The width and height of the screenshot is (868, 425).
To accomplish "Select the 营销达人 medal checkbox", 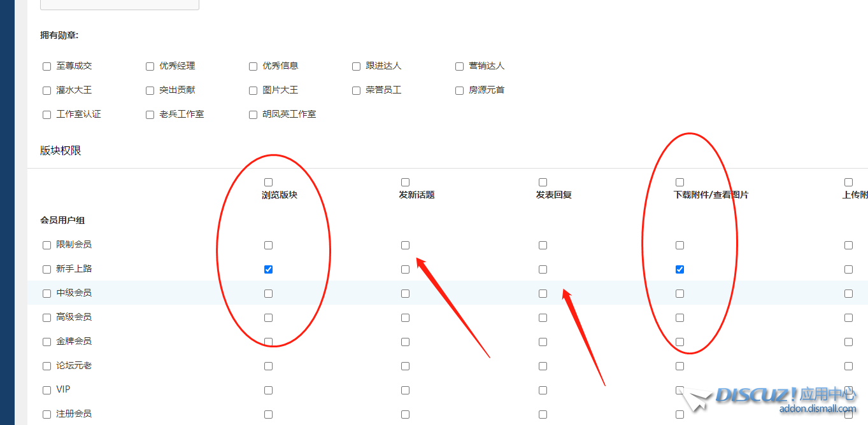I will click(x=459, y=66).
